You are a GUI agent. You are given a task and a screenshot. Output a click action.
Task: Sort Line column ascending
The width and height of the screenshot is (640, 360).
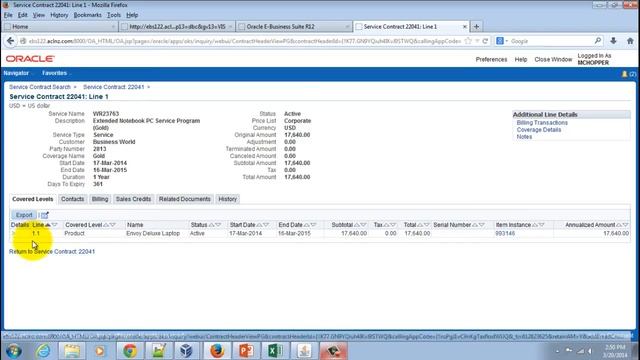pyautogui.click(x=48, y=225)
